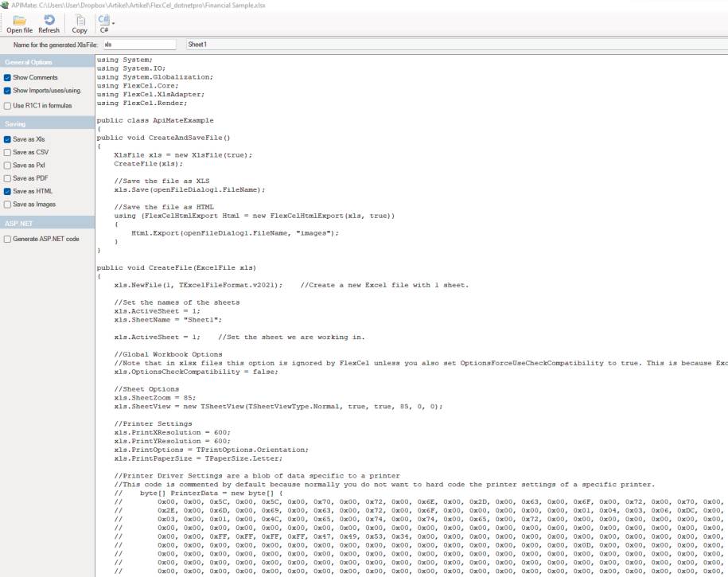Image resolution: width=728 pixels, height=577 pixels.
Task: Enable the Save as PDF checkbox
Action: pos(7,178)
